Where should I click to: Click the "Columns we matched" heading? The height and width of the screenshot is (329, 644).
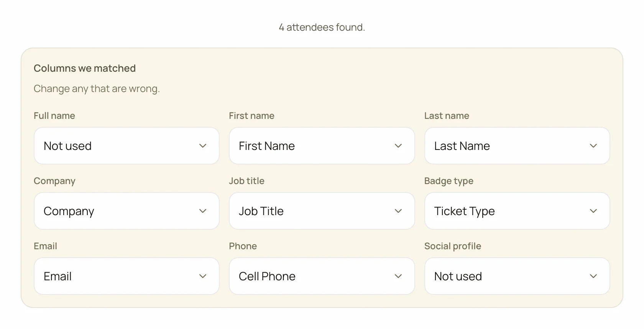85,68
